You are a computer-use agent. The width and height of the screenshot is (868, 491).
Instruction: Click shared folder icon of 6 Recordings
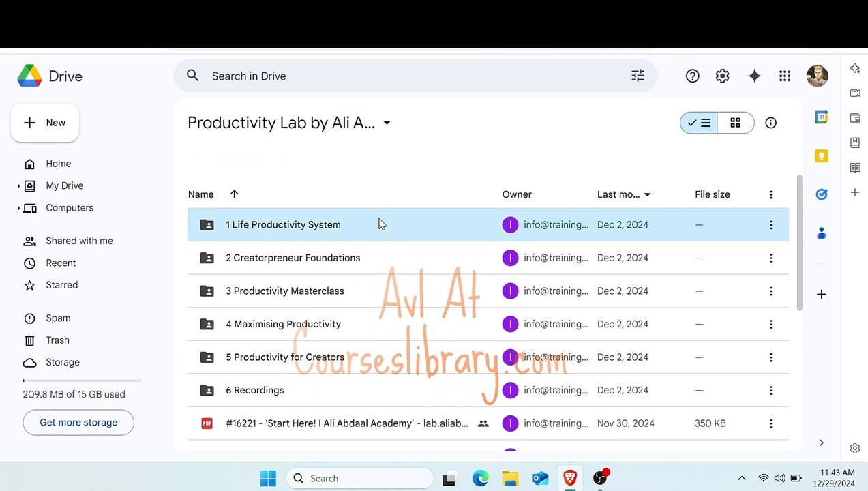207,390
